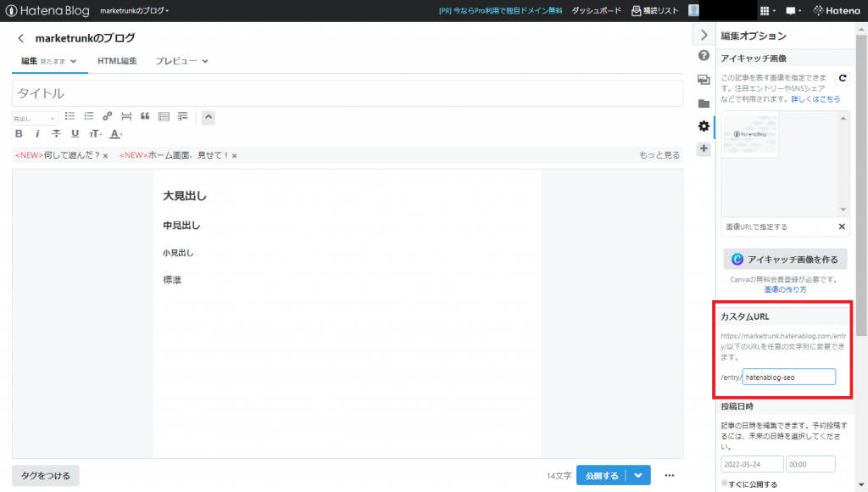Insert a link using the chain icon

(107, 116)
